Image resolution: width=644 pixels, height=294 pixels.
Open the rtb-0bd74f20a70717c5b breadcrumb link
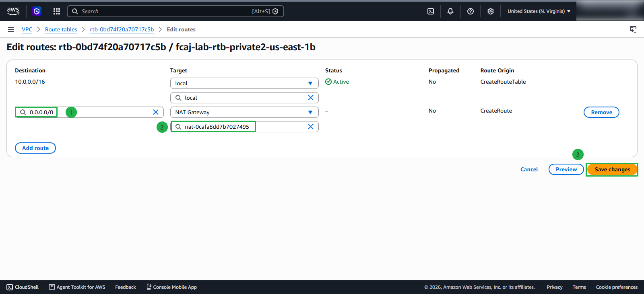coord(122,29)
